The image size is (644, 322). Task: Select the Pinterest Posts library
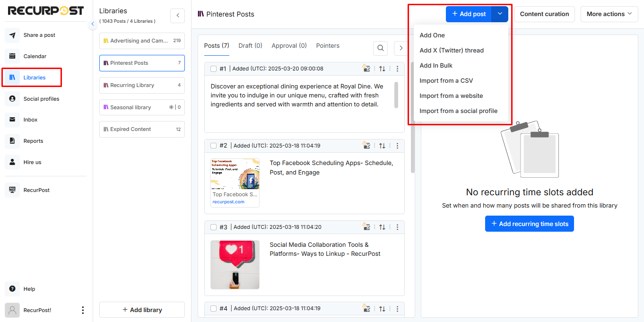pyautogui.click(x=142, y=63)
